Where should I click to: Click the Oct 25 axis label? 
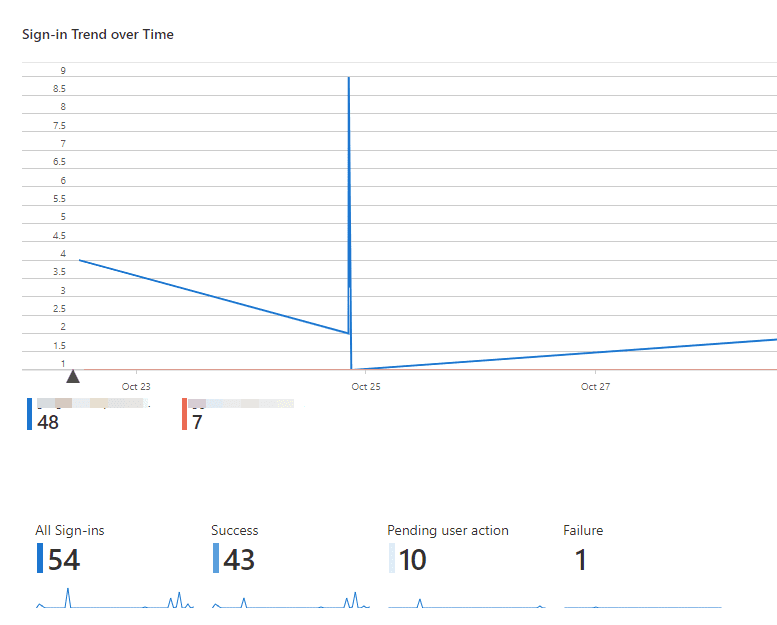(x=366, y=387)
